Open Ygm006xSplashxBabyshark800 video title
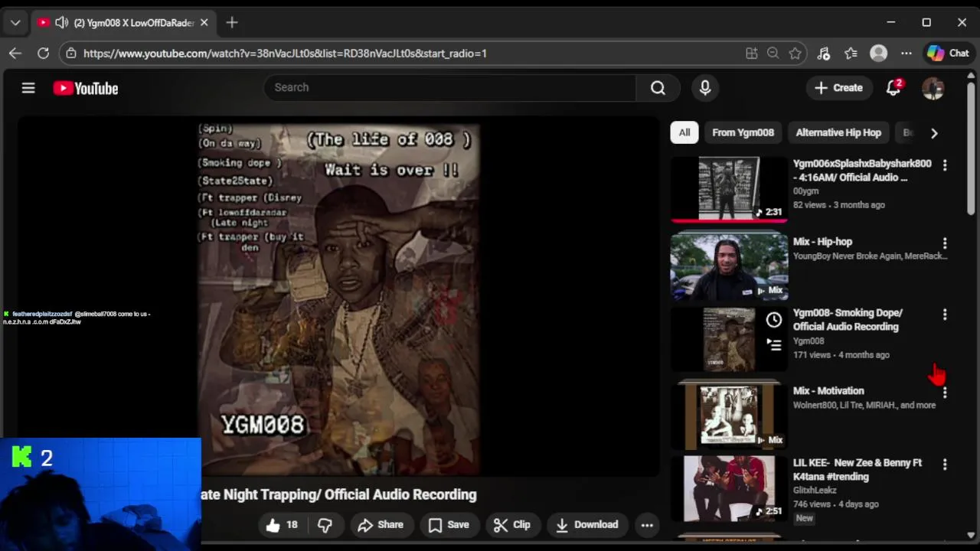 [x=862, y=171]
